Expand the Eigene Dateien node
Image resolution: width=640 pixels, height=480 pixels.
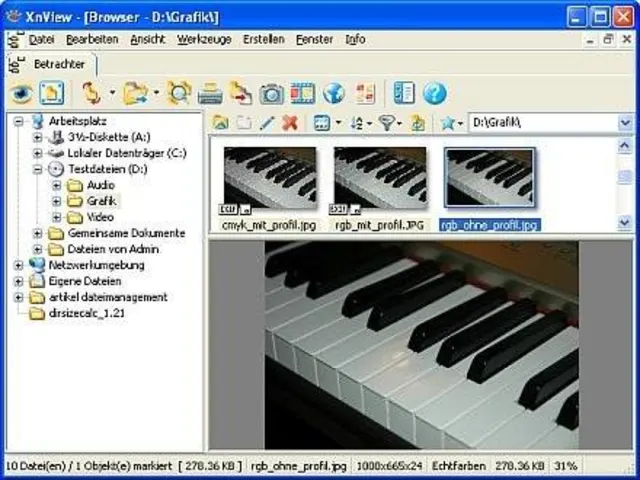[18, 281]
